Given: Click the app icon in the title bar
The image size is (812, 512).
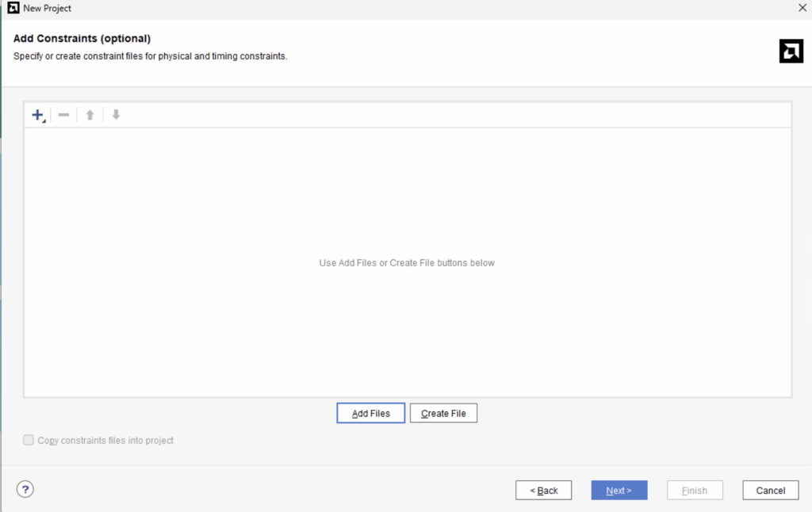Looking at the screenshot, I should click(x=13, y=8).
